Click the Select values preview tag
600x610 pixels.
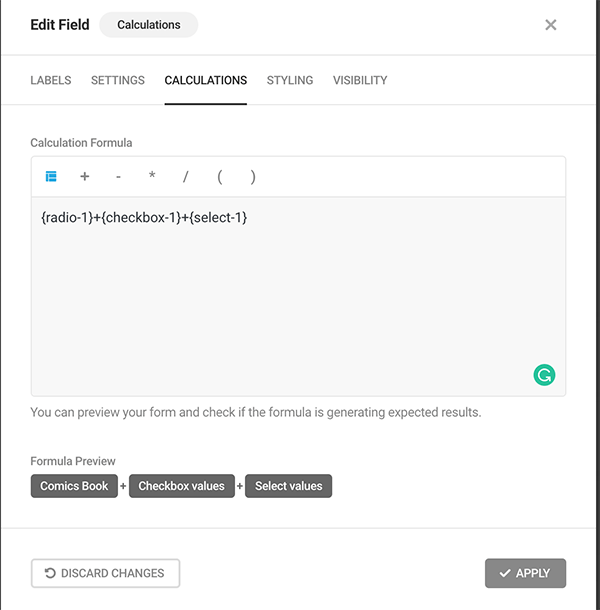(x=289, y=486)
